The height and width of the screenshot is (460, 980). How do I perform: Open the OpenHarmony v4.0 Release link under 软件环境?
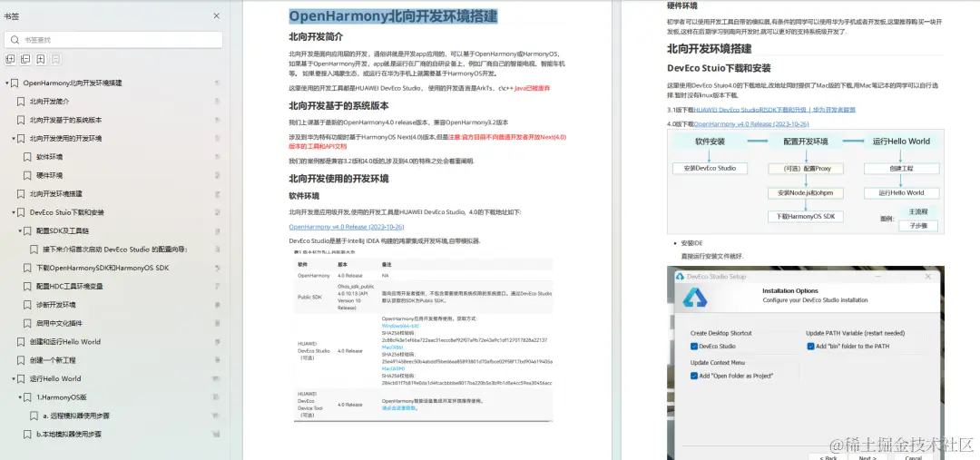click(x=347, y=227)
